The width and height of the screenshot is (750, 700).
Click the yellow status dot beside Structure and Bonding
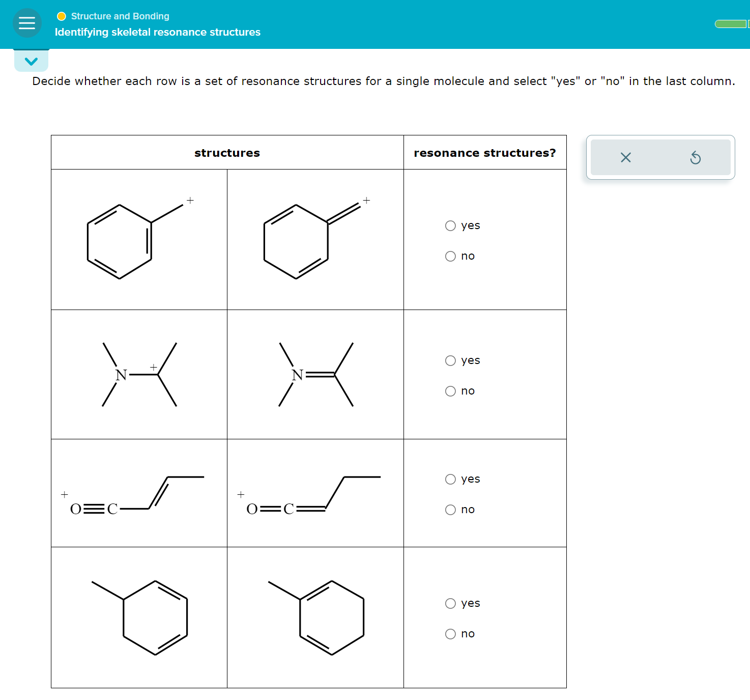61,16
